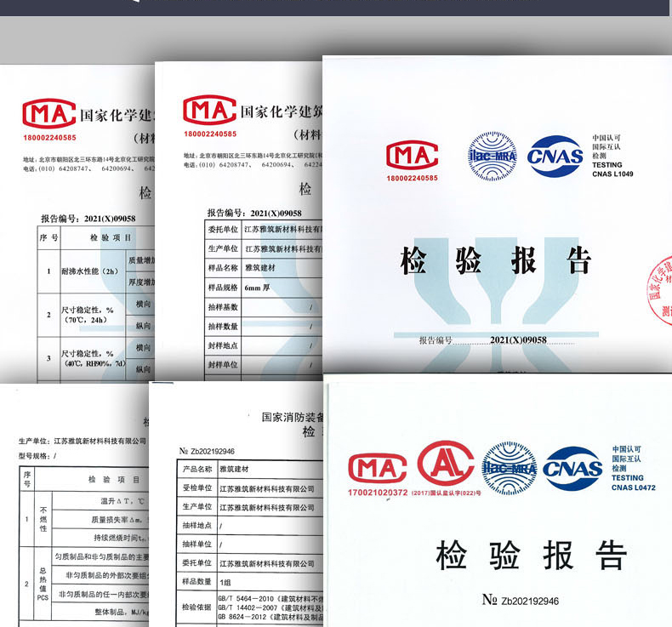Click the GB 8624—2012 standard line
Viewport: 672px width, 627px height.
tap(271, 617)
